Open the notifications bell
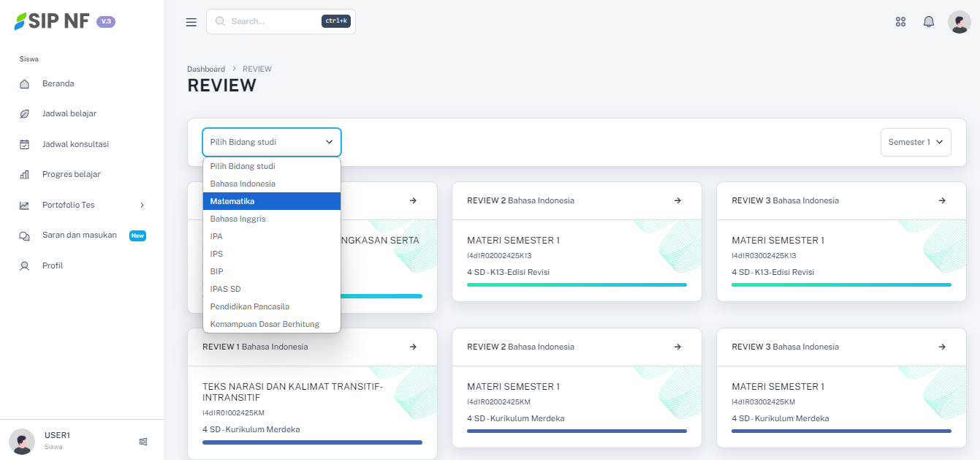Viewport: 980px width, 460px height. pos(929,22)
